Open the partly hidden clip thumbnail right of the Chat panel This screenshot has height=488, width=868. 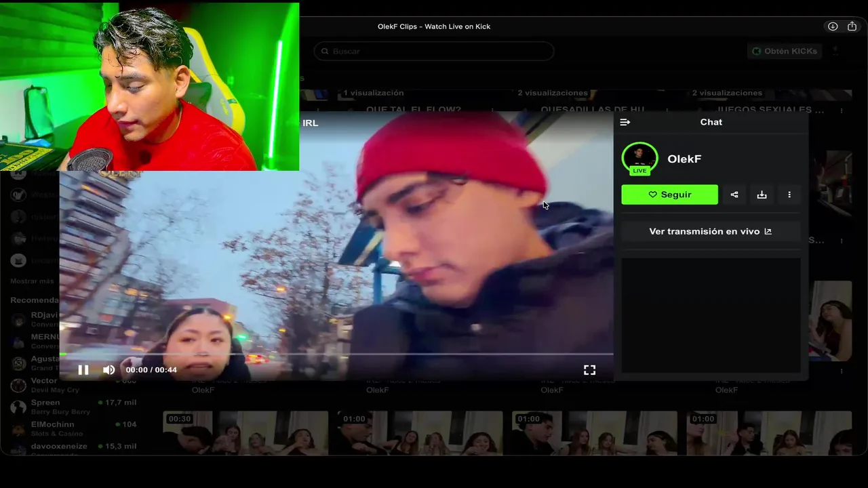831,321
